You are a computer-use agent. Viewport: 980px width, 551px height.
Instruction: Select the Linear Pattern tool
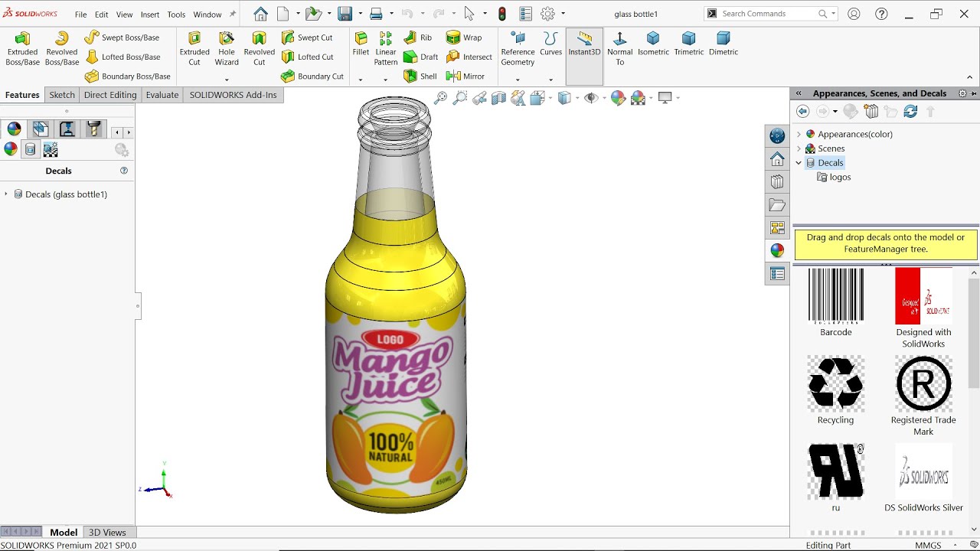386,49
